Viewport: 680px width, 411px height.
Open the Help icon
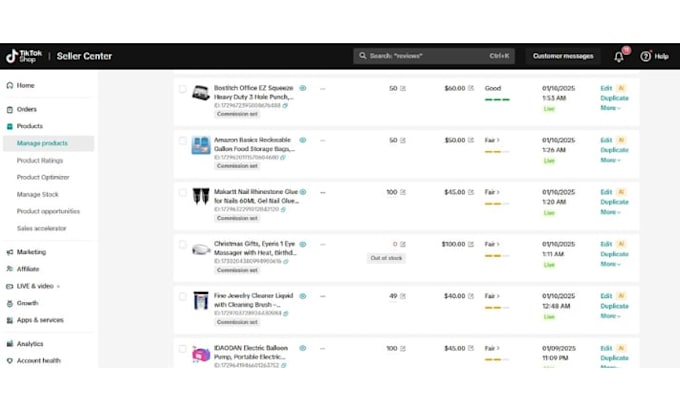click(x=645, y=56)
